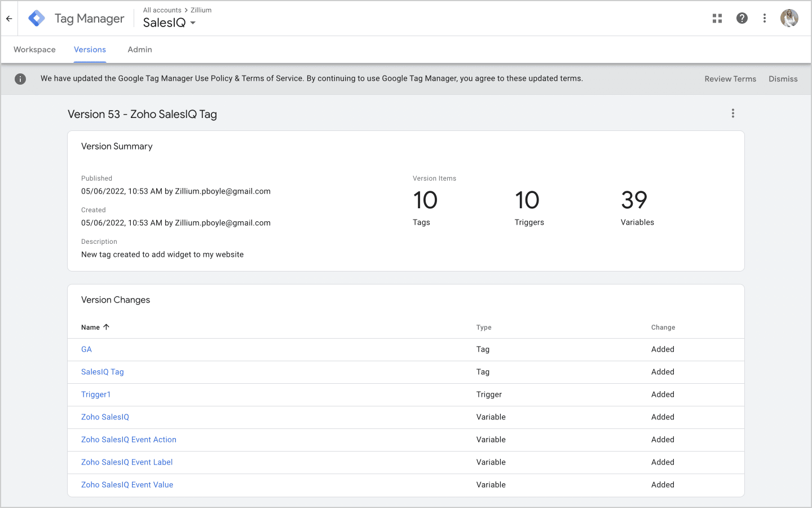The width and height of the screenshot is (812, 508).
Task: Click the Created date and email text
Action: click(x=176, y=223)
